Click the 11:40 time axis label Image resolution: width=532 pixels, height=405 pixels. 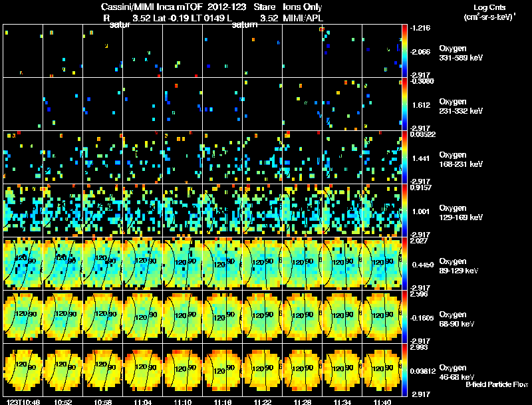click(x=382, y=402)
